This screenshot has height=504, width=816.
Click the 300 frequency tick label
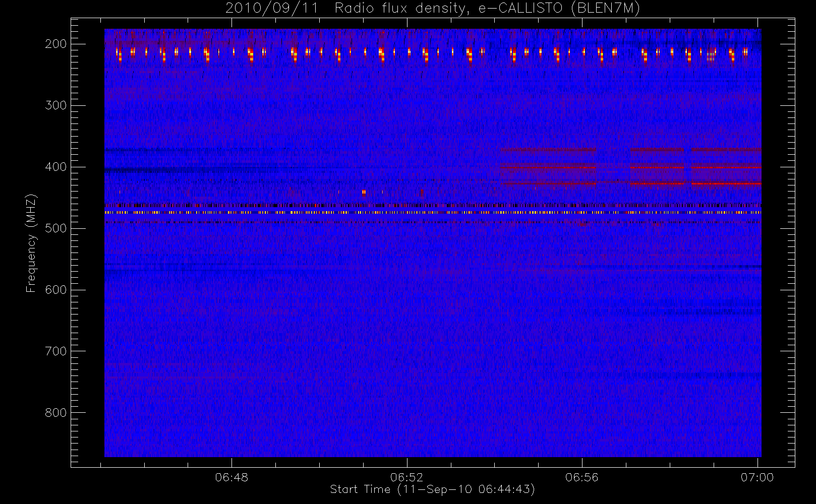coord(56,105)
